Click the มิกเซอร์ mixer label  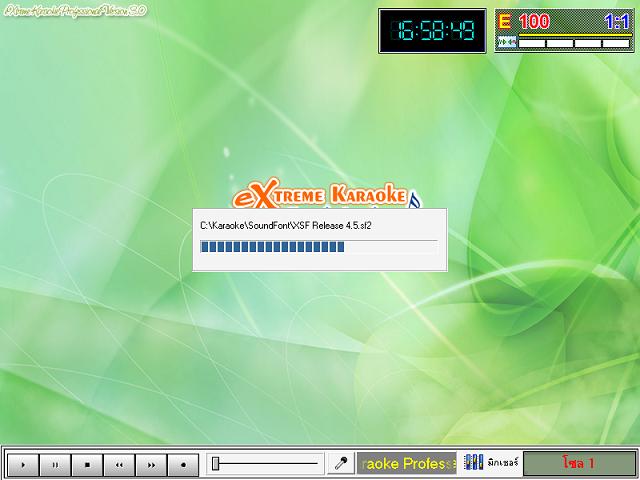point(502,463)
